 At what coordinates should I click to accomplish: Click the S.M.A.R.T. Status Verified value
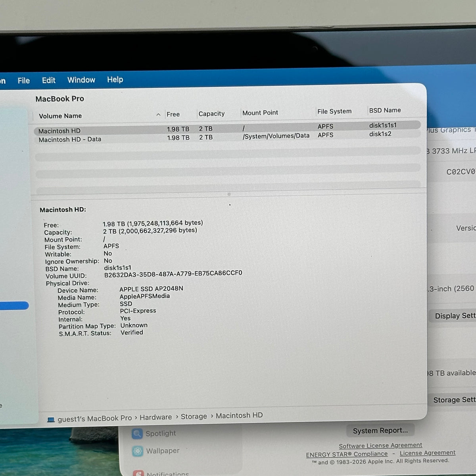coord(132,332)
